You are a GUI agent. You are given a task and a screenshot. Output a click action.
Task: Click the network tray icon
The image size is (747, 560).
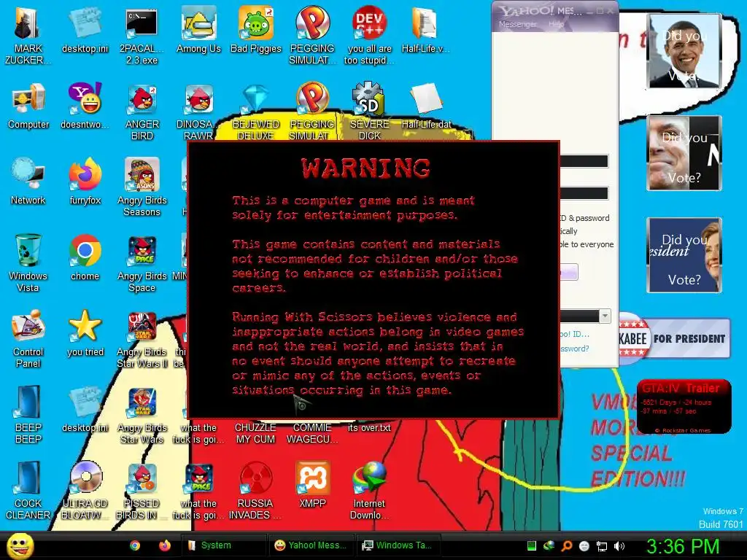click(602, 545)
